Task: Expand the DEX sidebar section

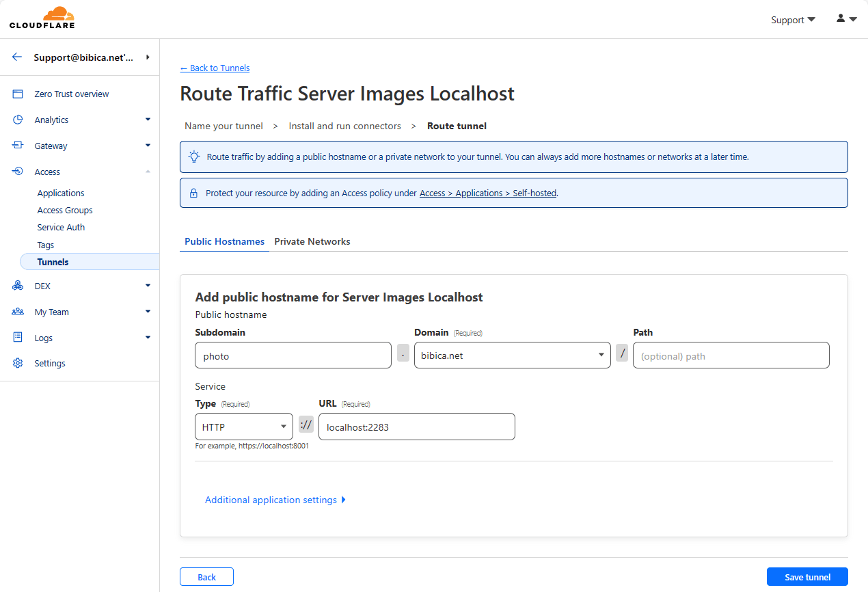Action: point(148,286)
